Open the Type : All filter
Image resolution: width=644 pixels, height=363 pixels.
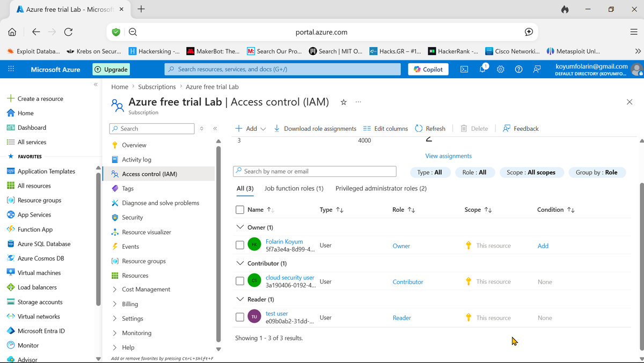click(x=430, y=173)
